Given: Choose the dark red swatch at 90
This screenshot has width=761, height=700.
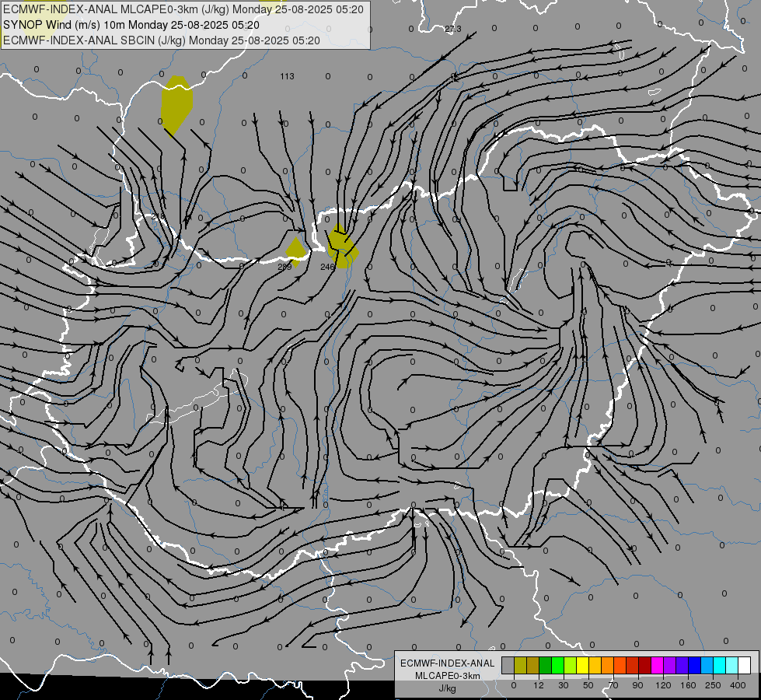Looking at the screenshot, I should [645, 665].
